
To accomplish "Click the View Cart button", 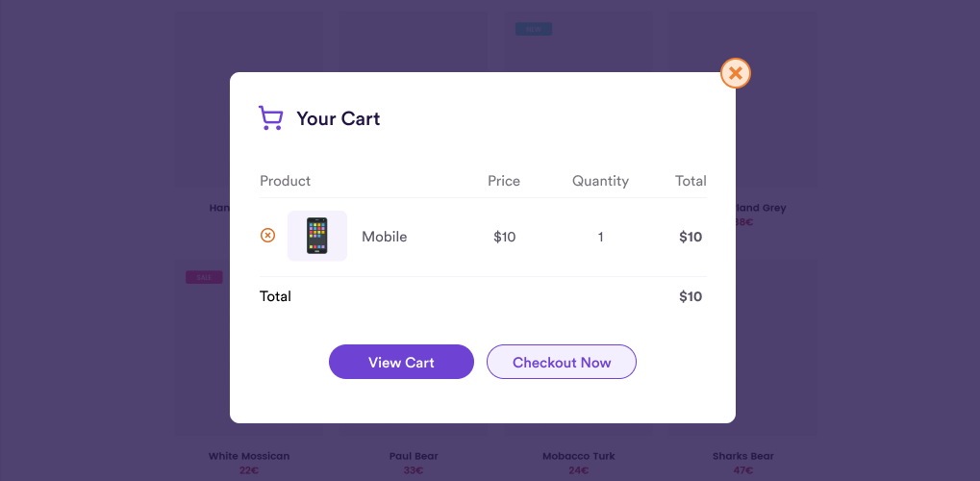I will click(401, 362).
